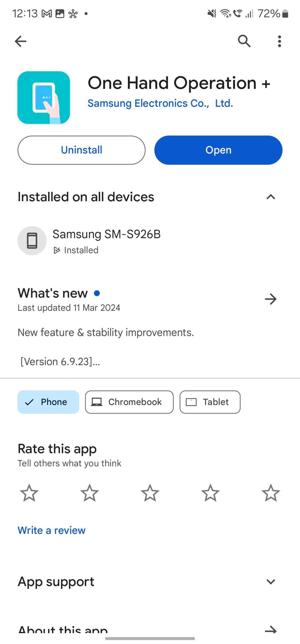The image size is (300, 644).
Task: Rate the app five stars
Action: (x=271, y=493)
